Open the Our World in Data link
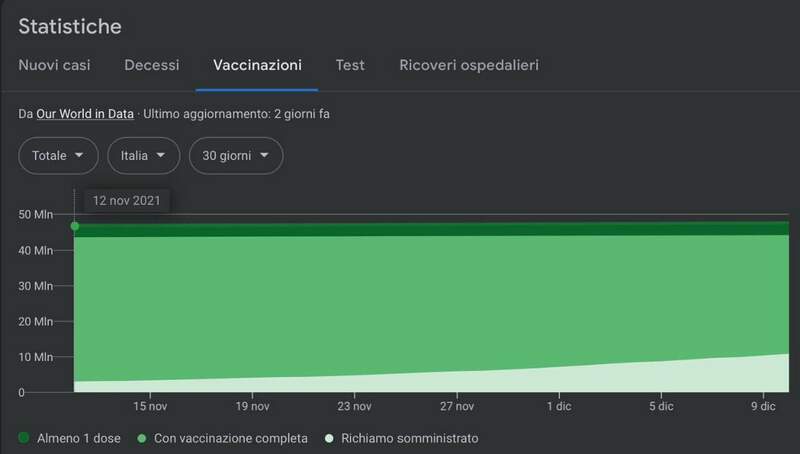 coord(85,114)
